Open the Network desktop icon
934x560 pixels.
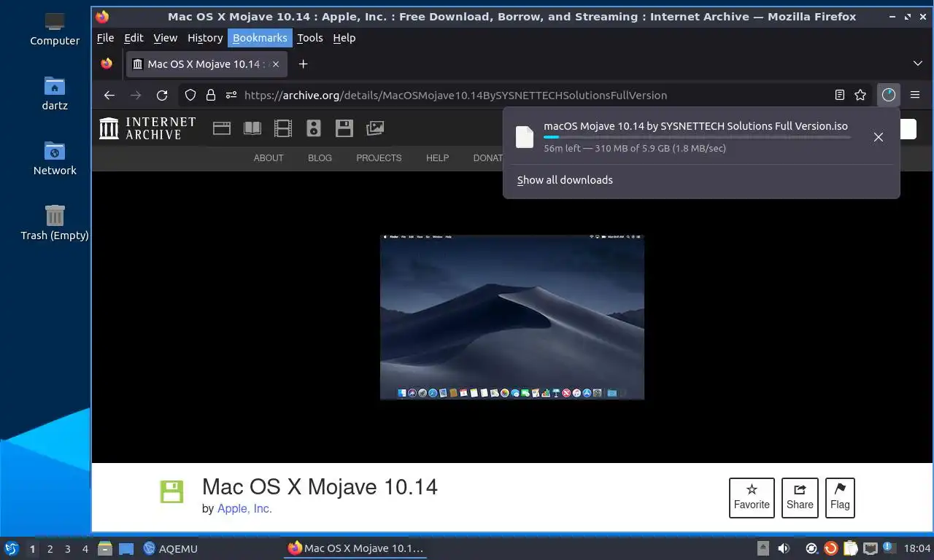55,158
